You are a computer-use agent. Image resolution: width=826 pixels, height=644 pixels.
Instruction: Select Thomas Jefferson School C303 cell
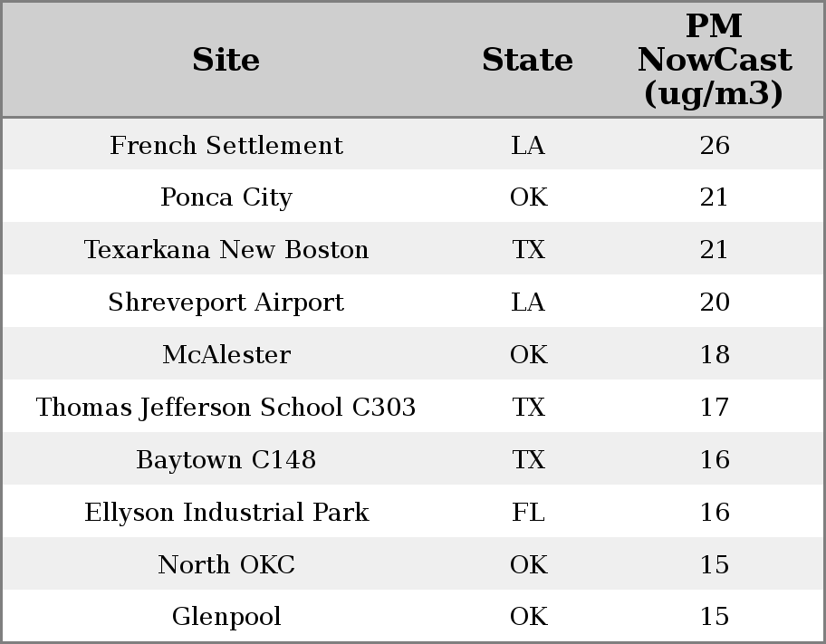pos(226,408)
